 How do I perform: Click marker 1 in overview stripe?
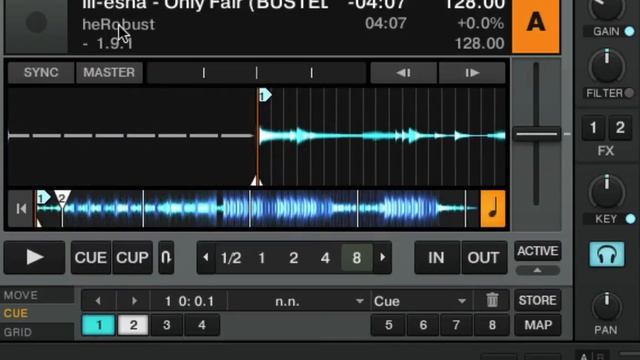coord(42,198)
